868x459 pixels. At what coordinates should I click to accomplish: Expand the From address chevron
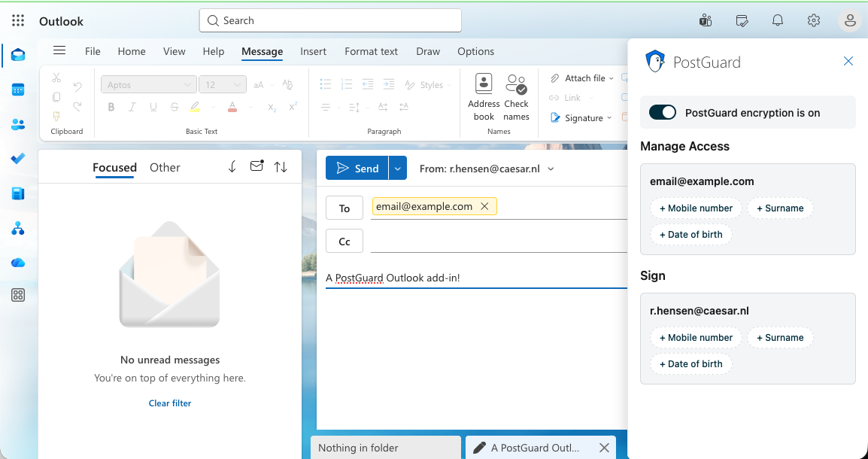pyautogui.click(x=551, y=169)
